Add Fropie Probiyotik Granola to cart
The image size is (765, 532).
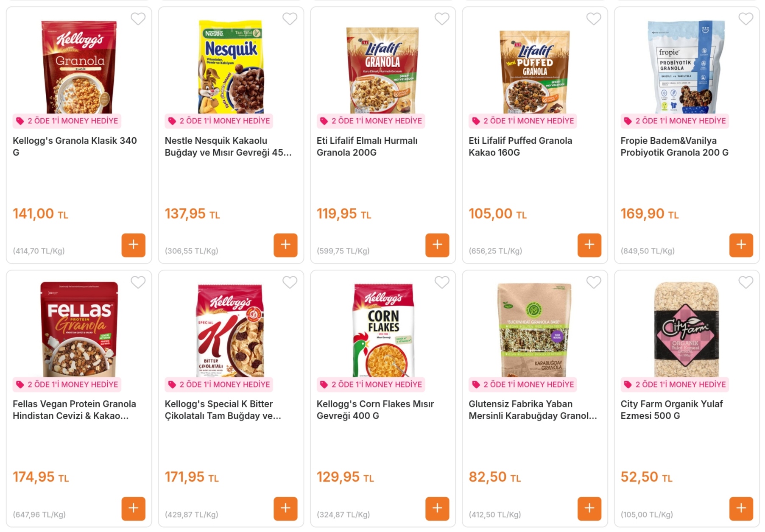[x=741, y=245]
